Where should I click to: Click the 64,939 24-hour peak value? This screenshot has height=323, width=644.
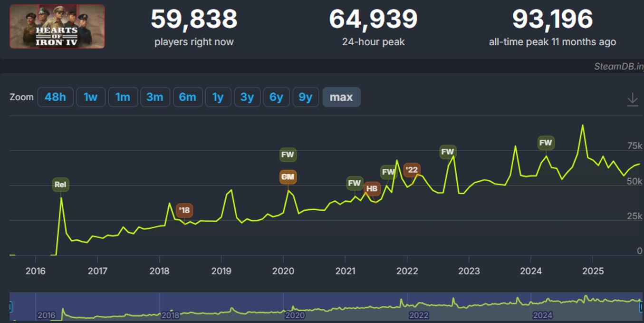click(x=374, y=19)
